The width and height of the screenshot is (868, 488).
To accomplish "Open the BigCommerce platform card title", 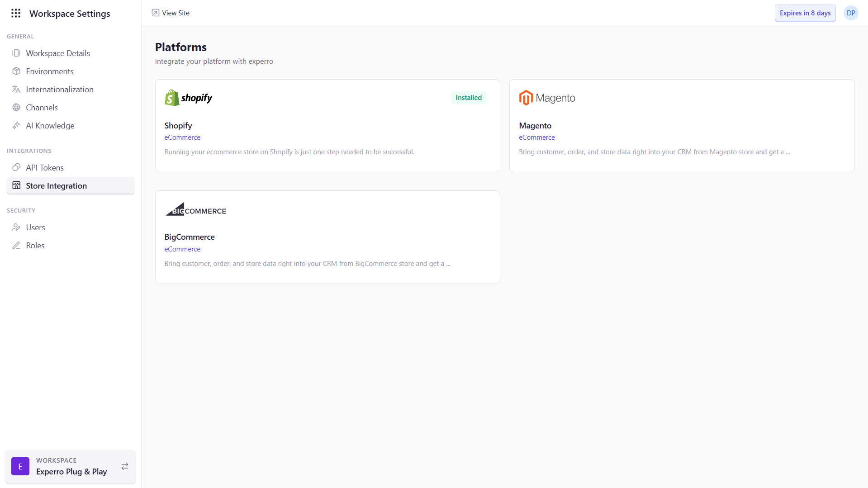I will pyautogui.click(x=190, y=237).
